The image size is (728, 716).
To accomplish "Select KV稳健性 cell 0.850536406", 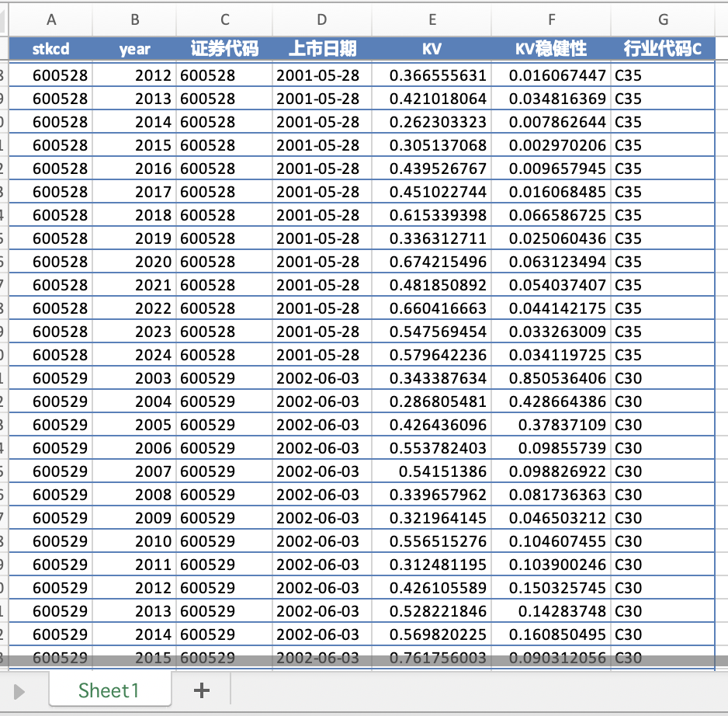I will pyautogui.click(x=552, y=377).
